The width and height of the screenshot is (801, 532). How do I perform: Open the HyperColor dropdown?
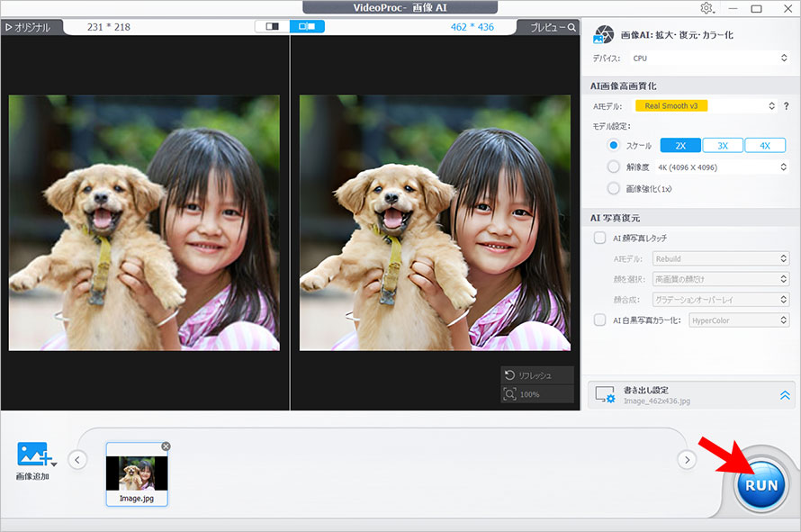pyautogui.click(x=739, y=320)
